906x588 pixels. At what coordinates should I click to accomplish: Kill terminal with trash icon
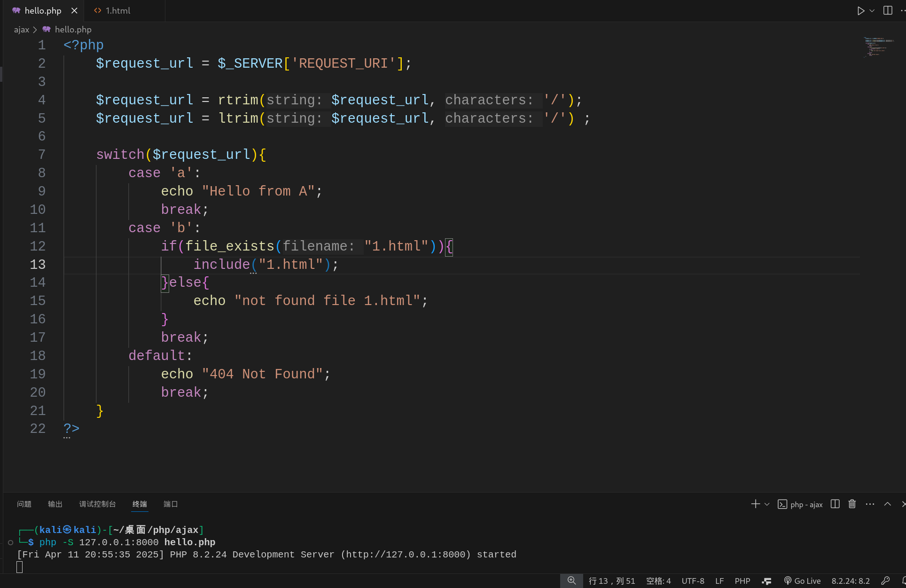click(852, 504)
